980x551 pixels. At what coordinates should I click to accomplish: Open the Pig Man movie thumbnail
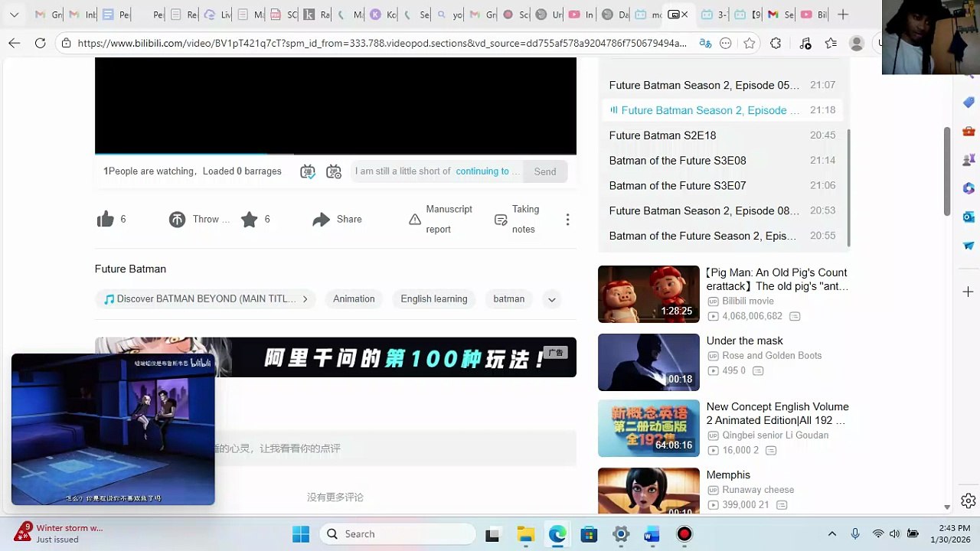pos(648,294)
